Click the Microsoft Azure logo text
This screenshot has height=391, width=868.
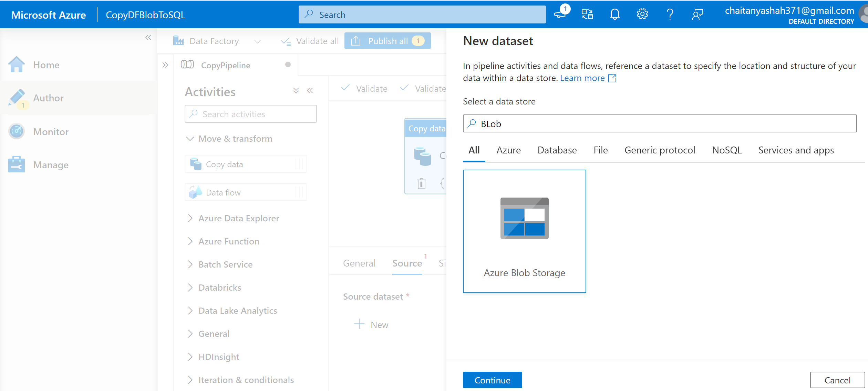pyautogui.click(x=49, y=15)
